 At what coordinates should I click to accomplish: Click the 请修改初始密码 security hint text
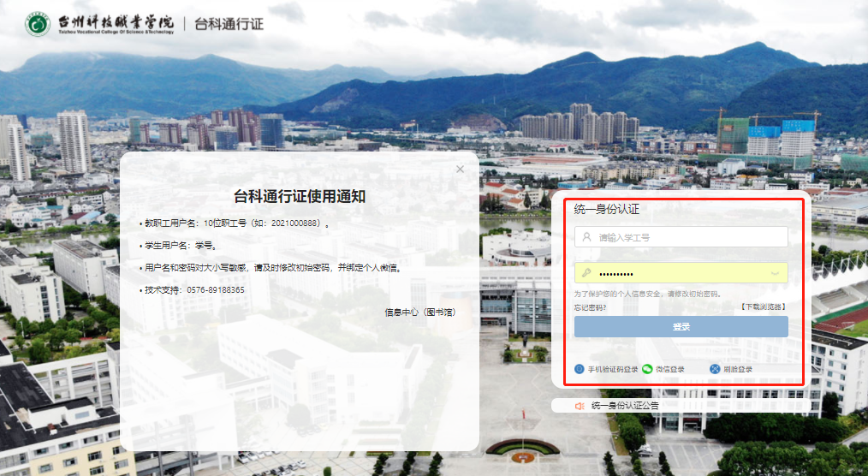(x=648, y=294)
